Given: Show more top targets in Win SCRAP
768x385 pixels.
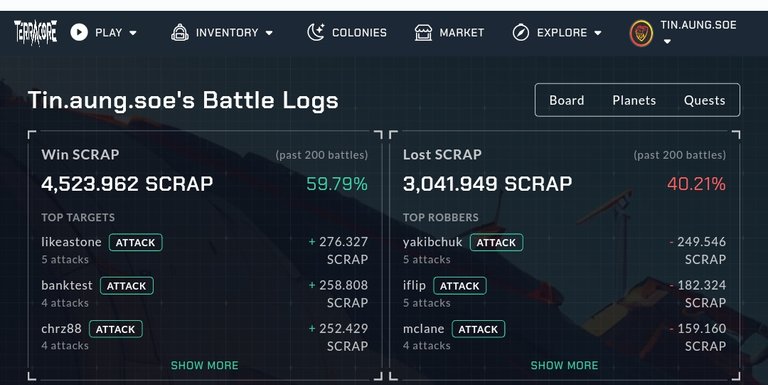Looking at the screenshot, I should pos(205,365).
